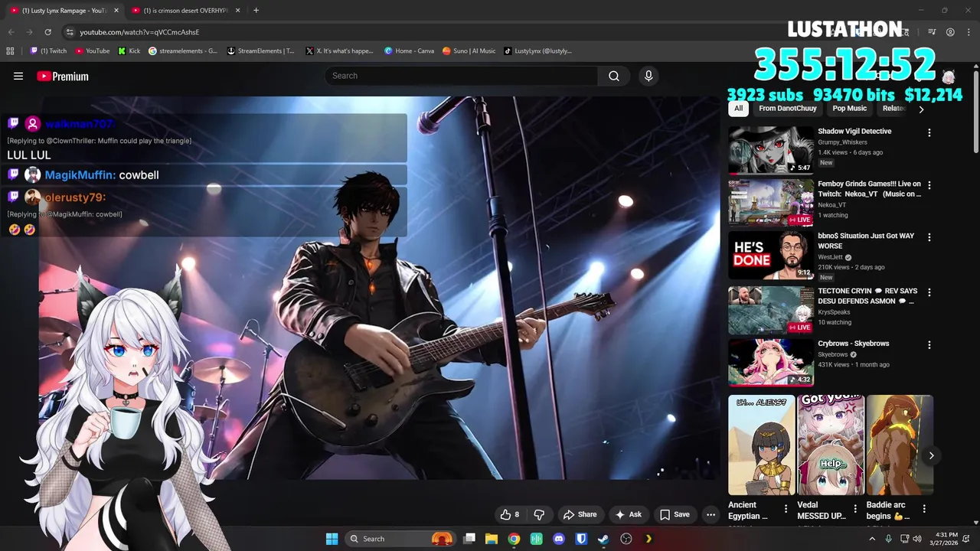This screenshot has width=980, height=551.
Task: Open the X bookmark
Action: (x=339, y=51)
